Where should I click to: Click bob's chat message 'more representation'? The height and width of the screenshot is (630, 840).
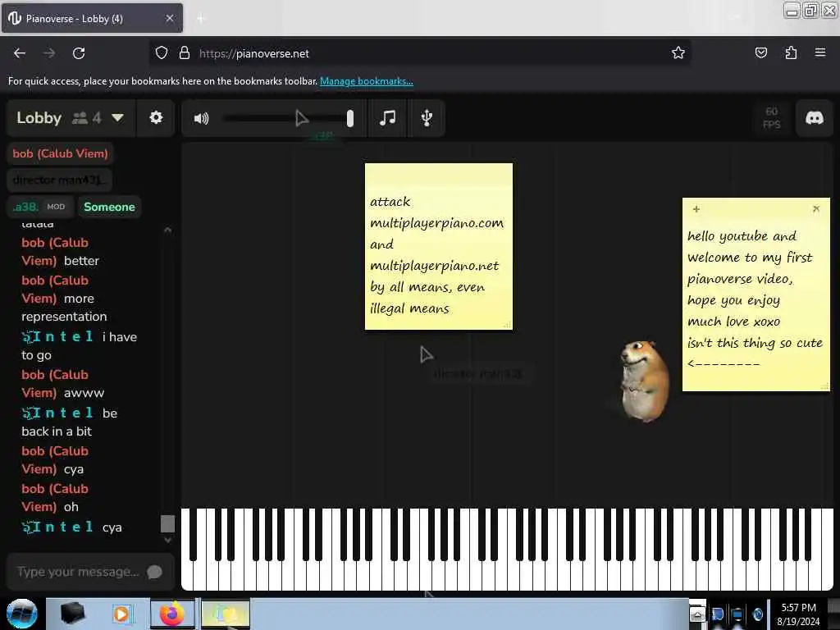[x=64, y=308]
